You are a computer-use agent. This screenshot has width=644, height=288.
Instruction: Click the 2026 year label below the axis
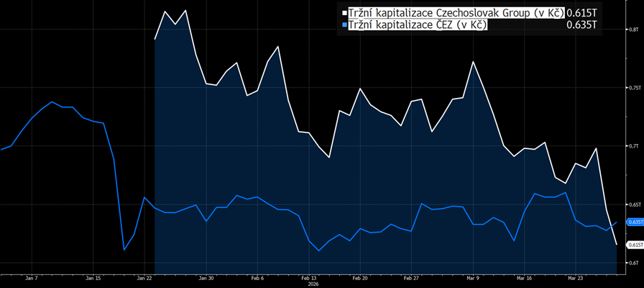click(x=313, y=284)
